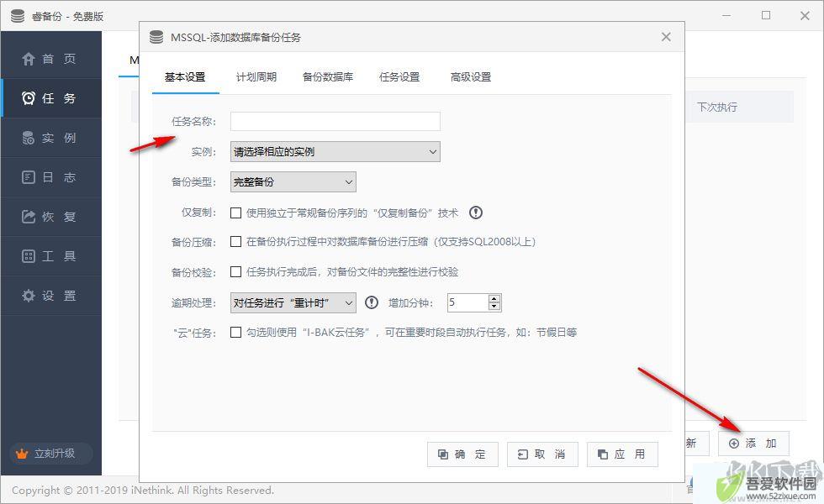This screenshot has width=824, height=504.
Task: Click the dialog's database icon in title
Action: tap(156, 37)
